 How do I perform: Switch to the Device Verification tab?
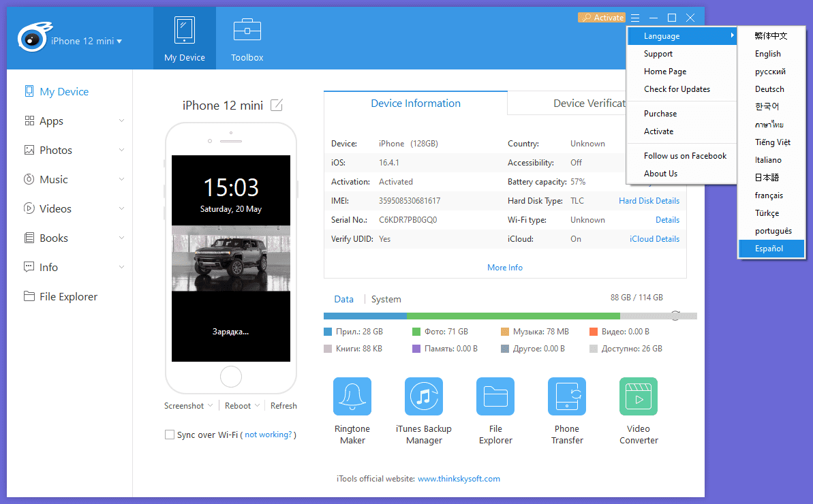tap(589, 103)
